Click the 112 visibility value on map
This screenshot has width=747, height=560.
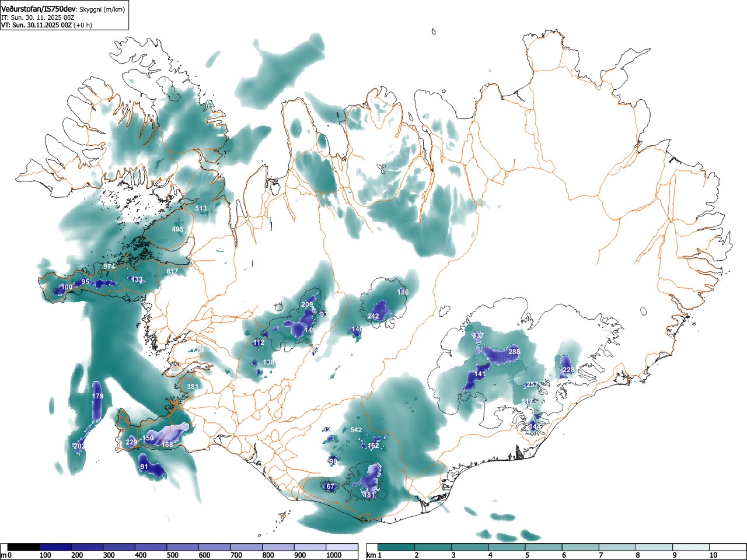point(259,342)
